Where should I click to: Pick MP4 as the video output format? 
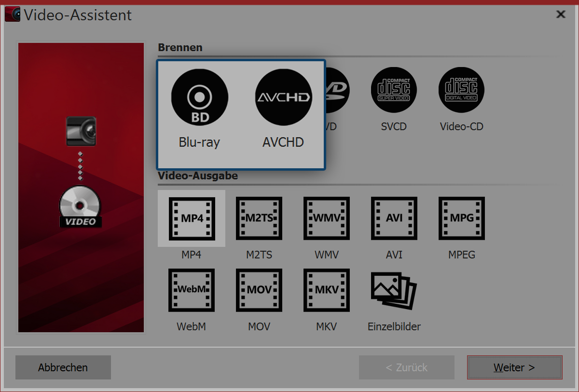[x=191, y=218]
